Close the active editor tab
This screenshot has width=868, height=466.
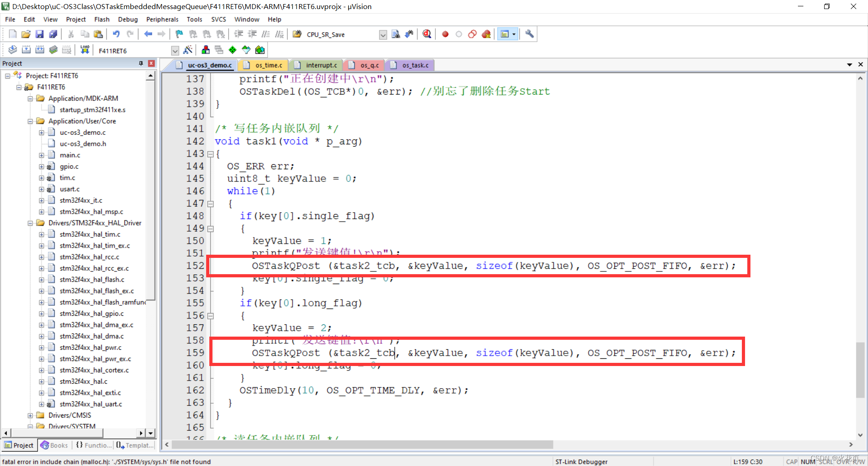click(860, 65)
